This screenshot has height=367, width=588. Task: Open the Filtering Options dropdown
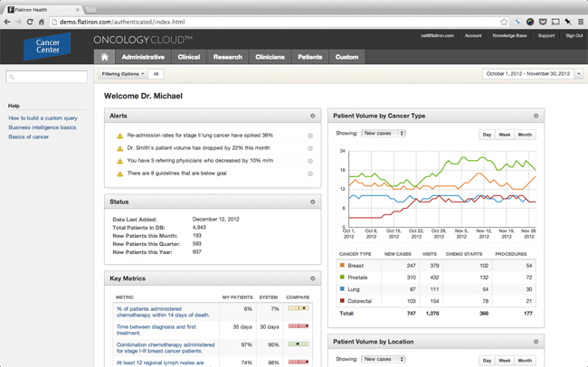[122, 74]
